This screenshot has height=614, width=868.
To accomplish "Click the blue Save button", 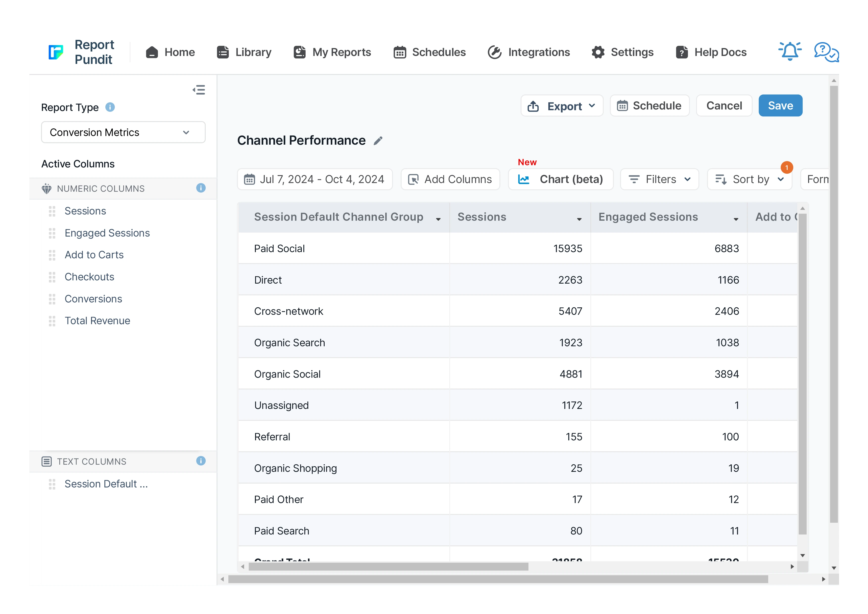I will pyautogui.click(x=780, y=106).
